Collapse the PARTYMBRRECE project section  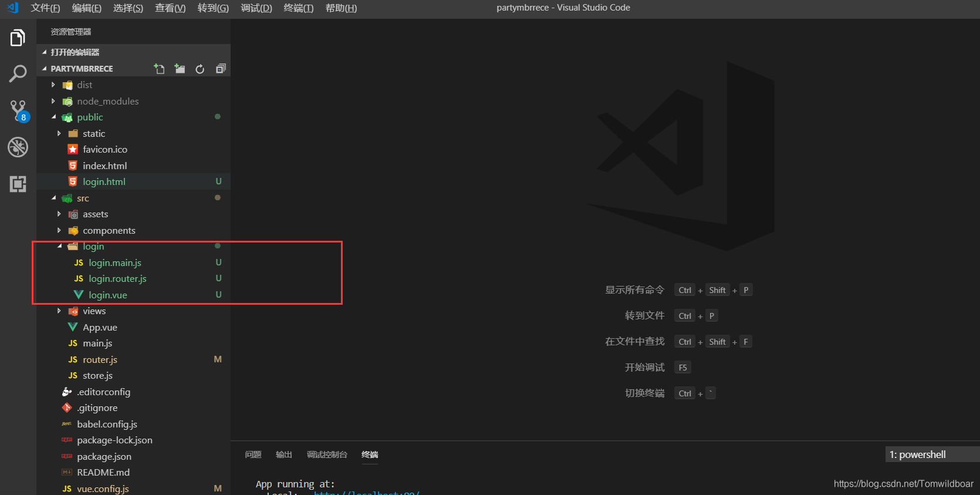click(44, 69)
